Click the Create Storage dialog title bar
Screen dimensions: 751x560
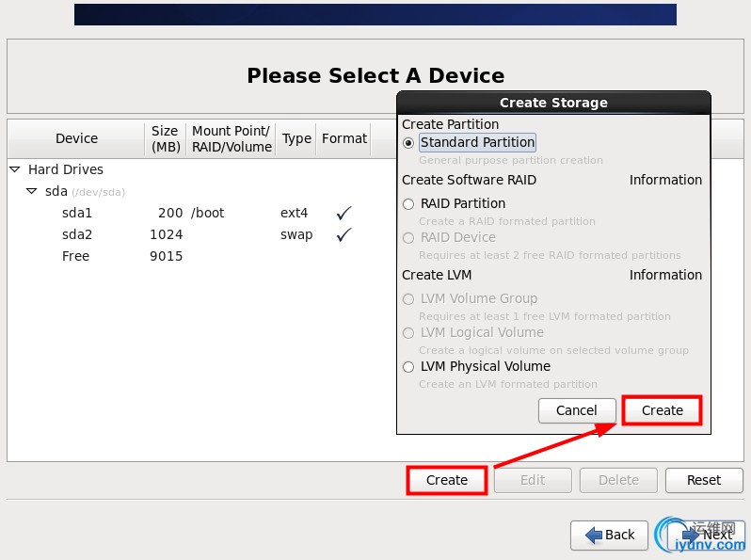553,103
